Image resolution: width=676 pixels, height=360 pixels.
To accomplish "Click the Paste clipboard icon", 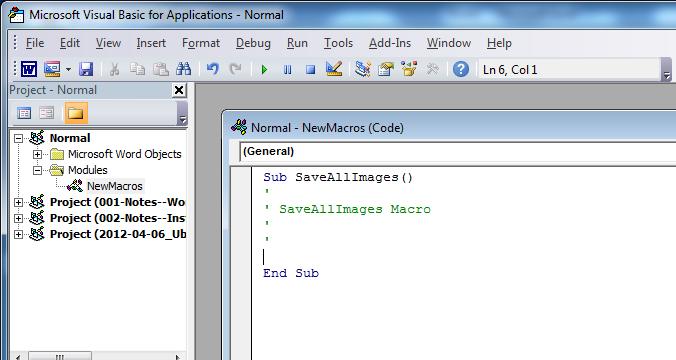I will 160,69.
